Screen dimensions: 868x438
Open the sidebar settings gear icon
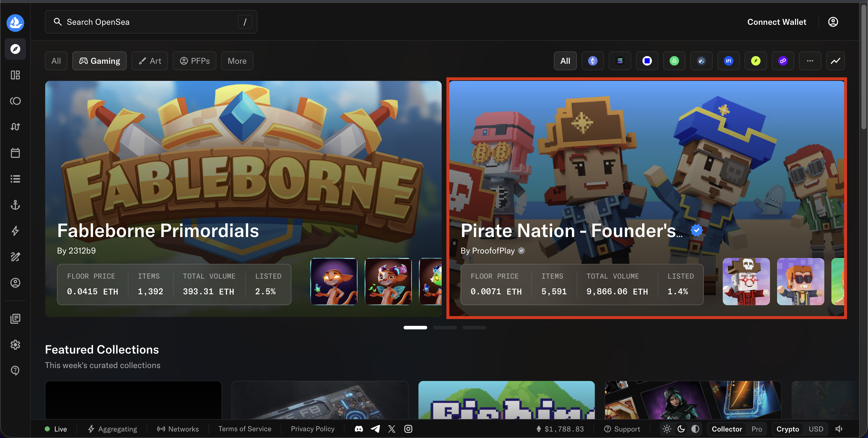15,345
